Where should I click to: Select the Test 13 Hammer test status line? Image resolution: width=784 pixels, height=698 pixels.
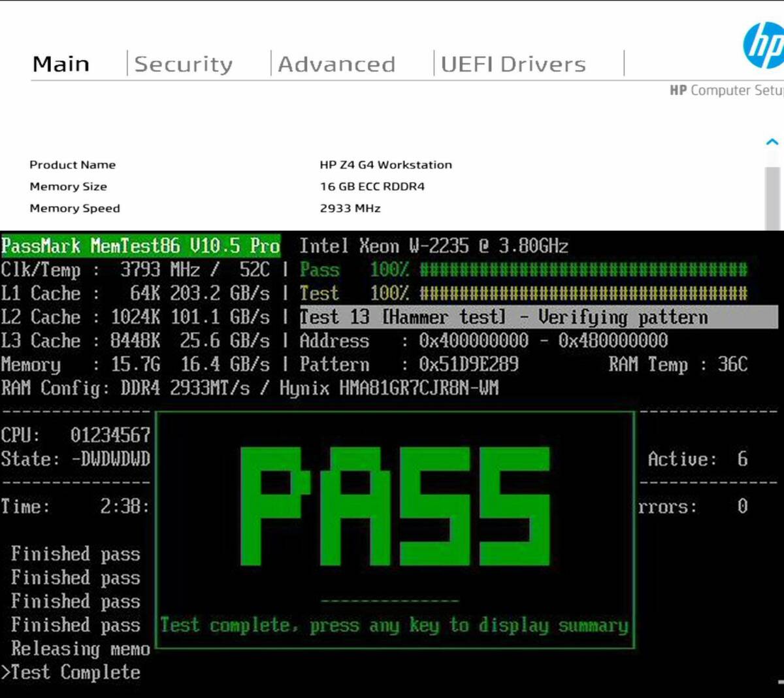tap(539, 317)
